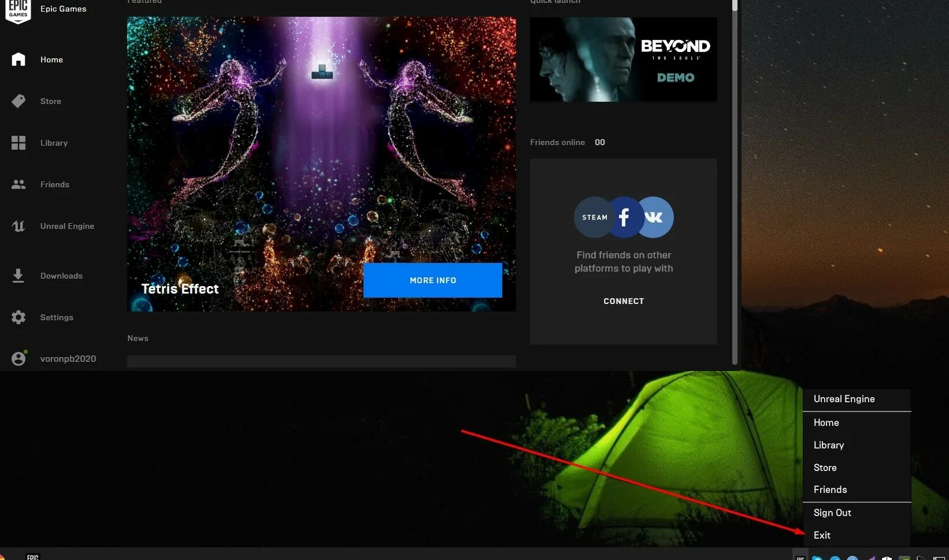Screen dimensions: 949x560
Task: Click the VK platform icon
Action: pyautogui.click(x=655, y=217)
